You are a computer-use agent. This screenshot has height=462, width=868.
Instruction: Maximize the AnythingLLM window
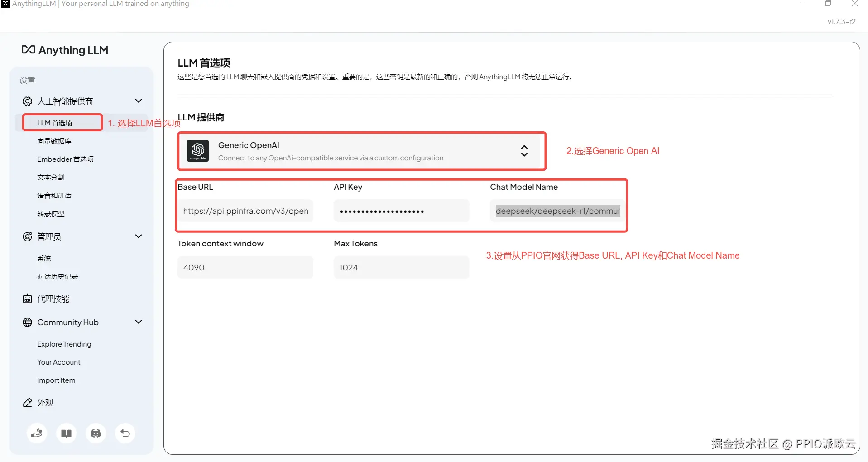point(828,4)
